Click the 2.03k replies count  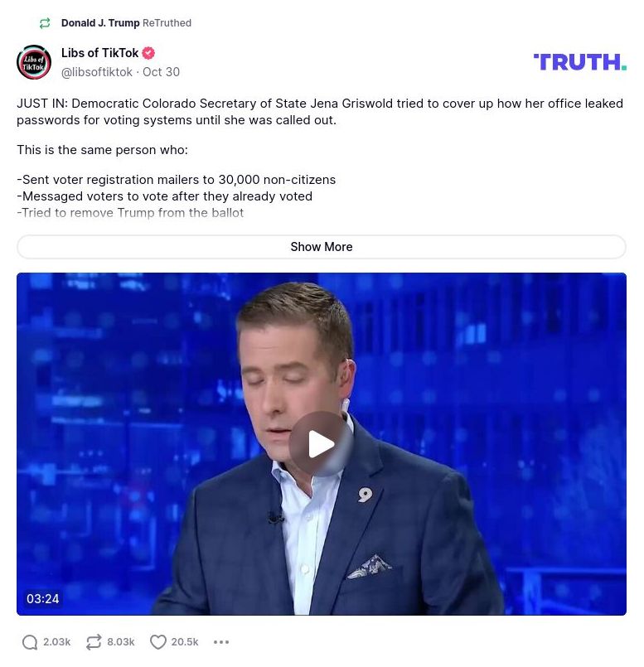(56, 642)
